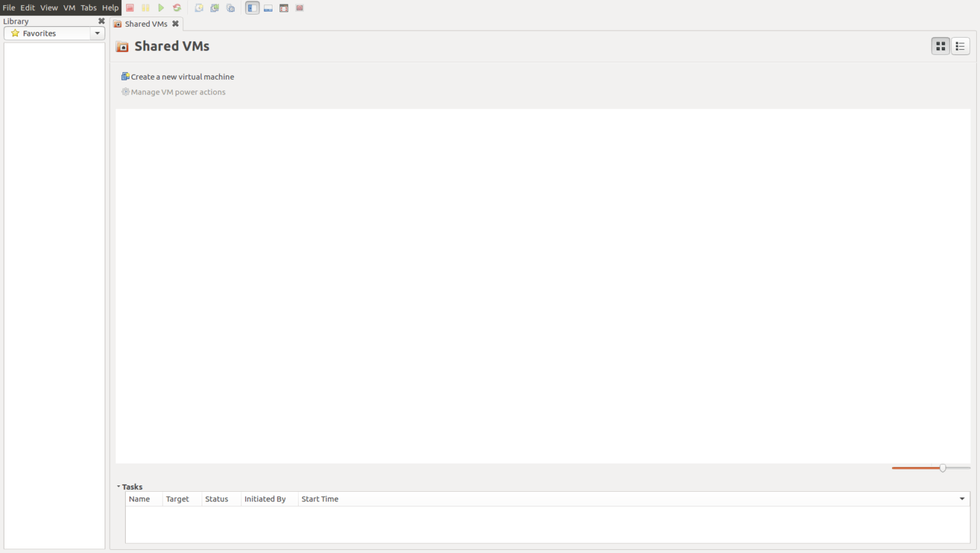980x553 pixels.
Task: Toggle the thumbnail bar
Action: coord(268,7)
